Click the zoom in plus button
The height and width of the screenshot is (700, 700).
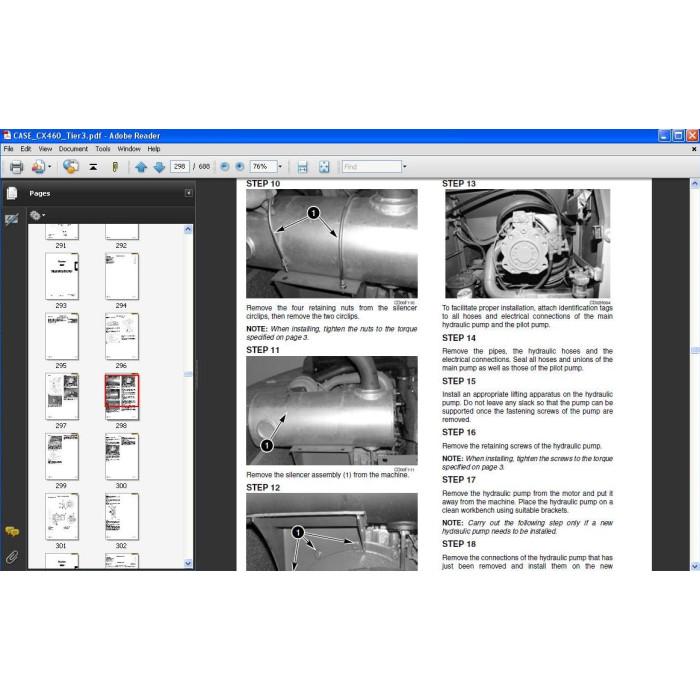coord(240,167)
